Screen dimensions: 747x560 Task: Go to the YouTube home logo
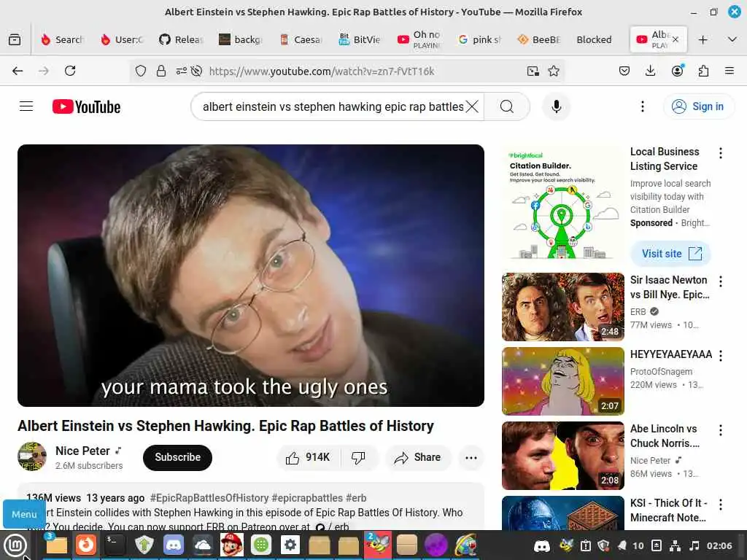86,106
